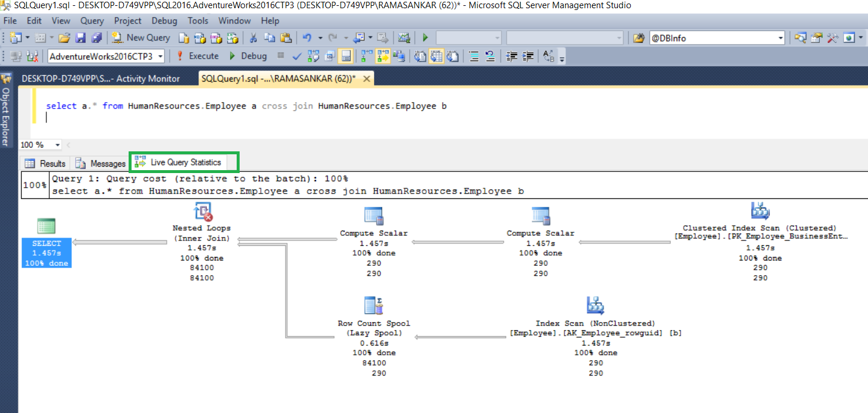Switch to the Messages tab
Screen dimensions: 868x413
pos(100,163)
